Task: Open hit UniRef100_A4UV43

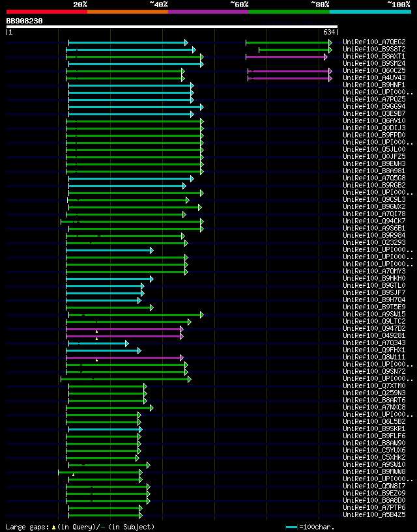Action: [x=374, y=77]
